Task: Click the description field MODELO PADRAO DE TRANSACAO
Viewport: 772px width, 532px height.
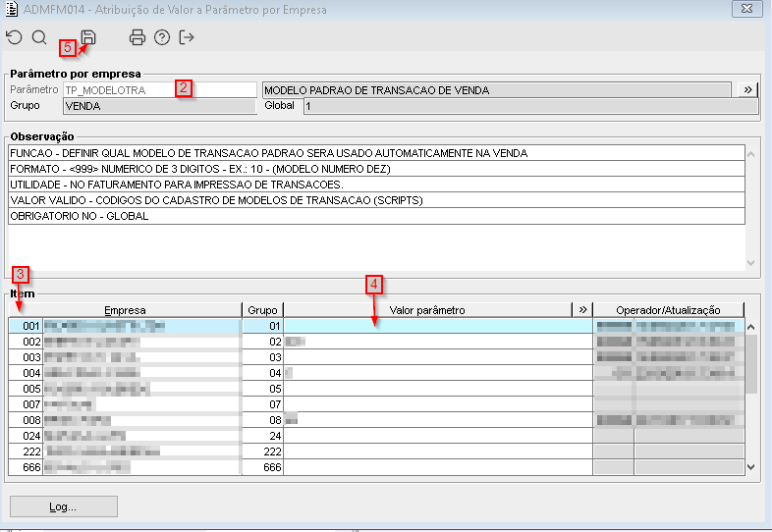Action: coord(496,90)
